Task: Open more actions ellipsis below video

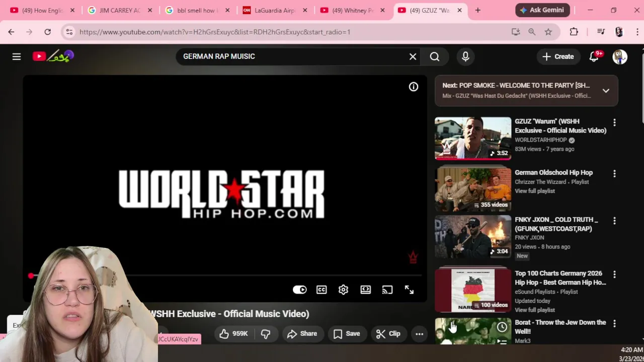Action: click(419, 334)
